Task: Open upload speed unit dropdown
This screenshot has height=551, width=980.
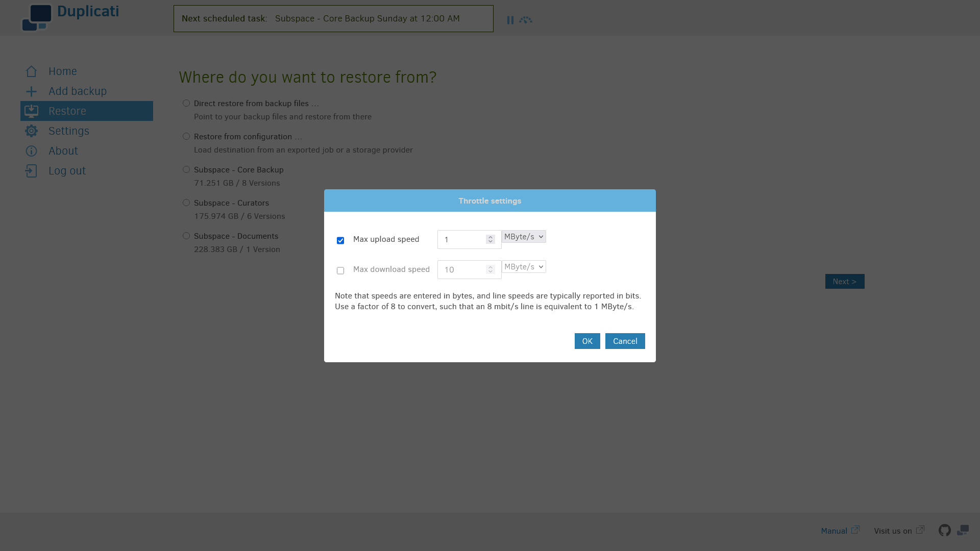Action: click(x=524, y=237)
